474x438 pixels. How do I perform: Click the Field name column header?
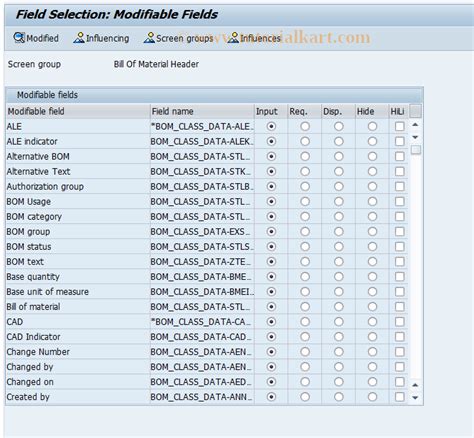tap(202, 111)
